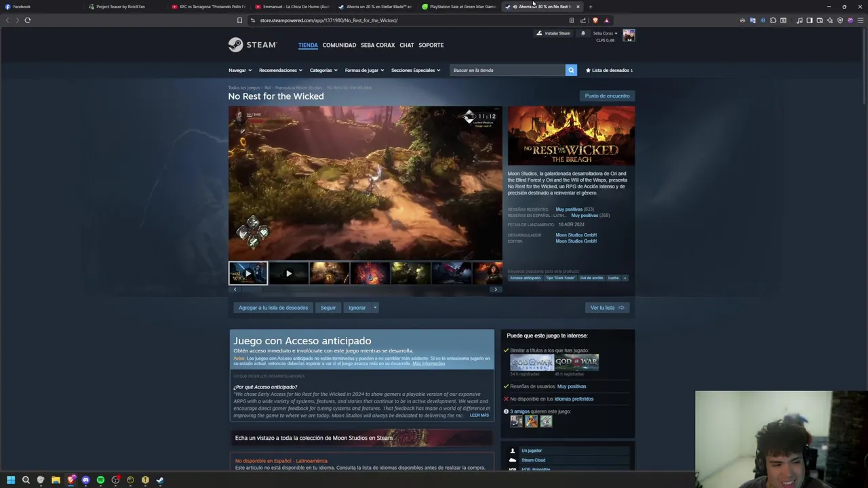This screenshot has width=868, height=488.
Task: Expand LEER MÁS on developer text
Action: (479, 415)
